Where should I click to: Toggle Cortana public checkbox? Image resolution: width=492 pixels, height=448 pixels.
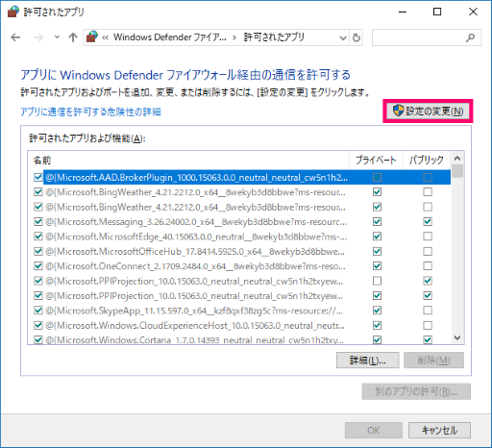tap(428, 339)
